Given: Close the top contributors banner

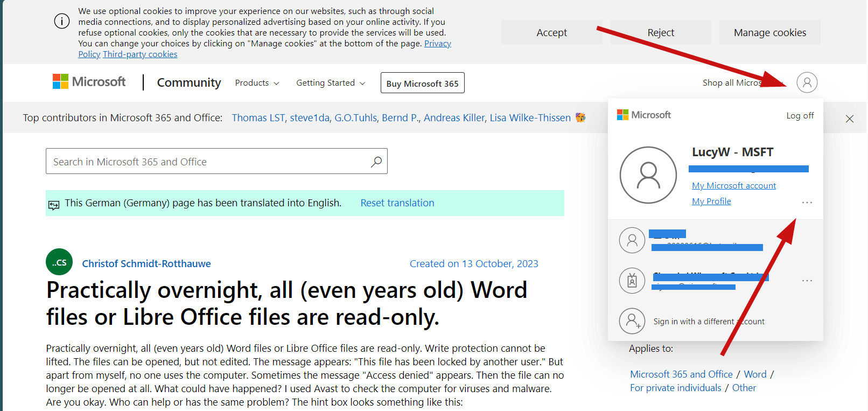Looking at the screenshot, I should (849, 119).
